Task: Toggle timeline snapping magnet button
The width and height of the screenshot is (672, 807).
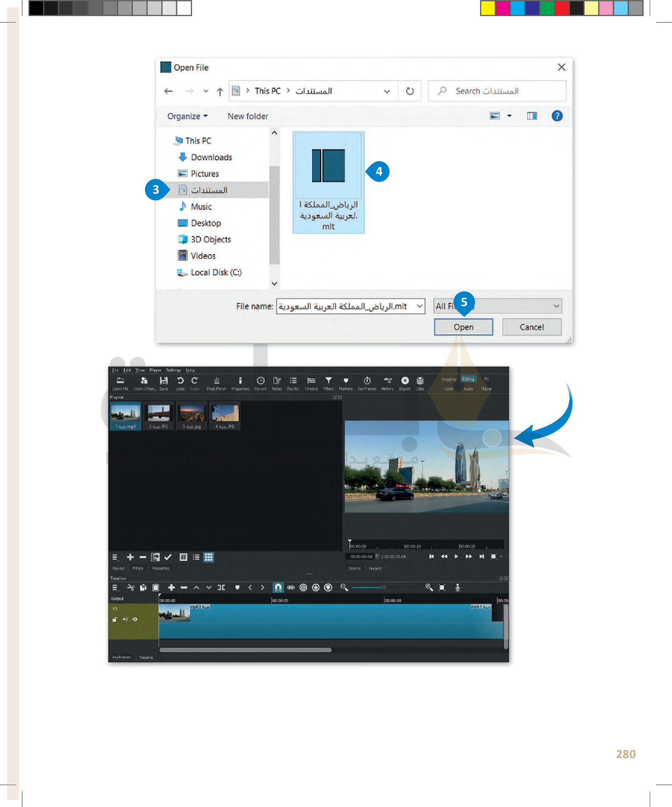Action: pyautogui.click(x=278, y=587)
